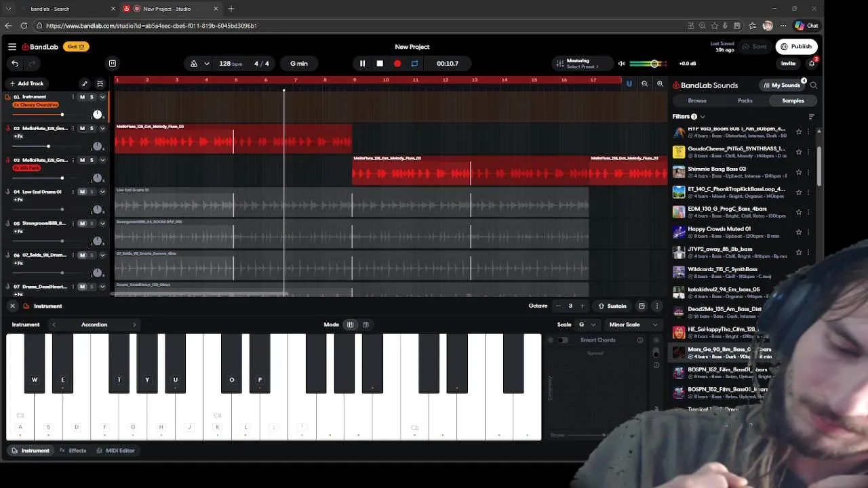
Task: Expand track 04 Low End Drums chevron
Action: tap(102, 192)
